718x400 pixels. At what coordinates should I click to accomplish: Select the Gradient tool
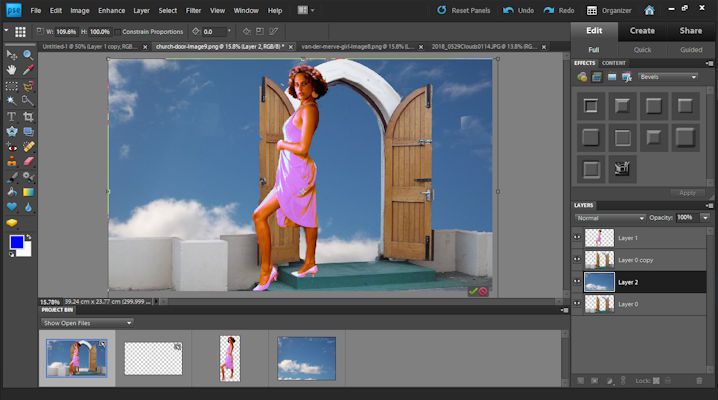pos(28,191)
